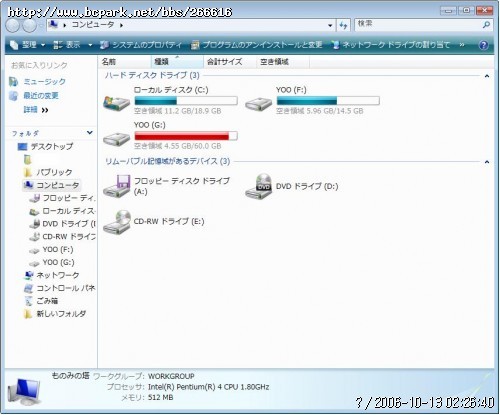Open the ミュージック favorite link
Image resolution: width=500 pixels, height=415 pixels.
pyautogui.click(x=44, y=82)
